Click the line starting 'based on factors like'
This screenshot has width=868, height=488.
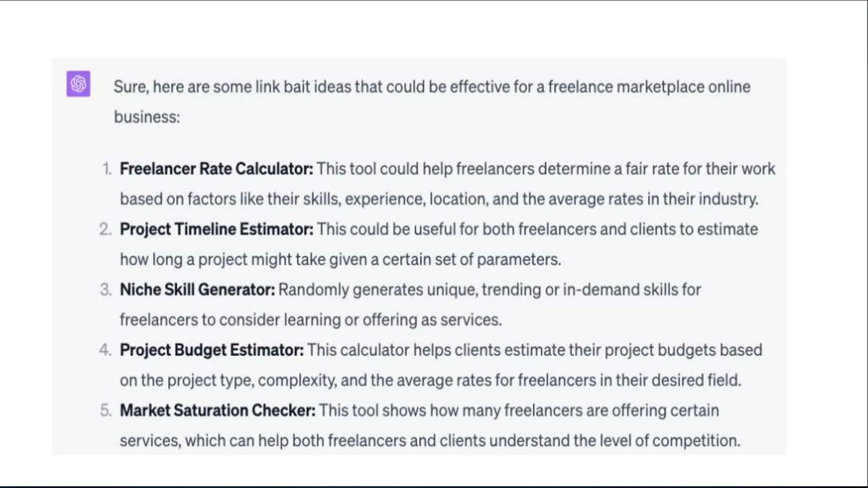click(439, 199)
